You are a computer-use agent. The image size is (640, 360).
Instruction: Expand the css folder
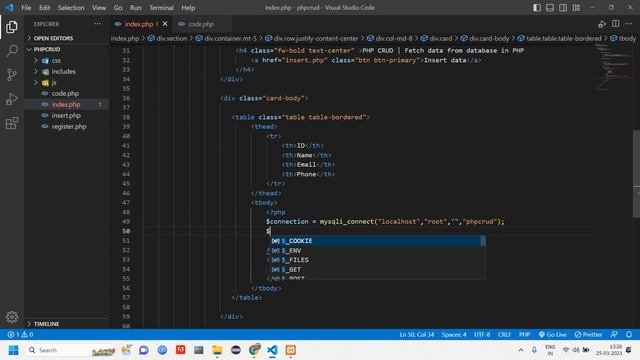pos(56,60)
